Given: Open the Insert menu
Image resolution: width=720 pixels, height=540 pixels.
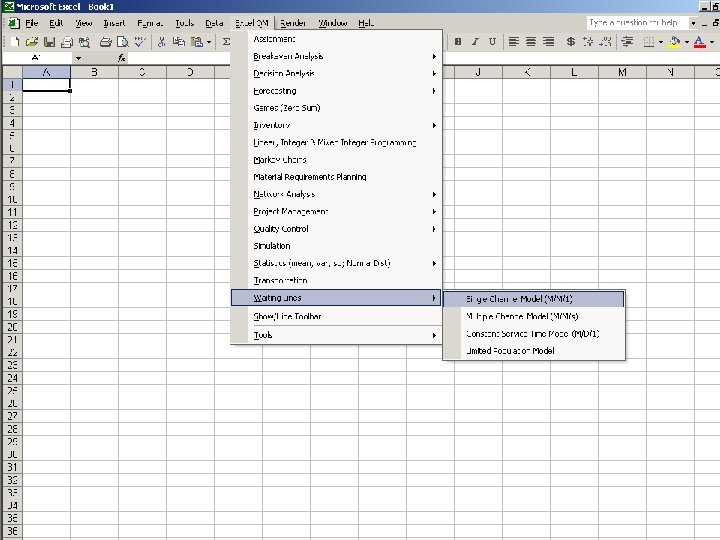Looking at the screenshot, I should point(114,23).
